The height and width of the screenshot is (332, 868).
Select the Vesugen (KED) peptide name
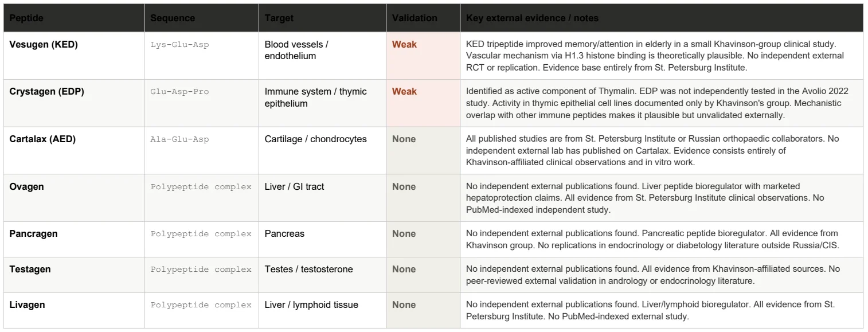click(x=44, y=44)
